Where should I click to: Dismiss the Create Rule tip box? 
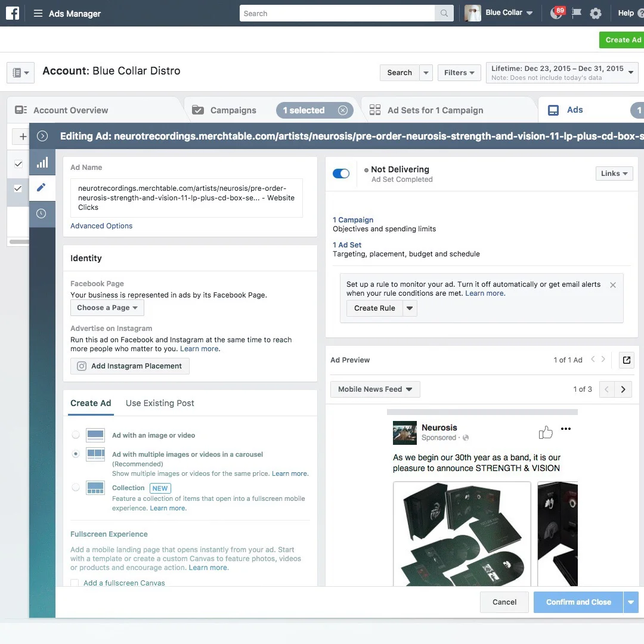(x=613, y=285)
